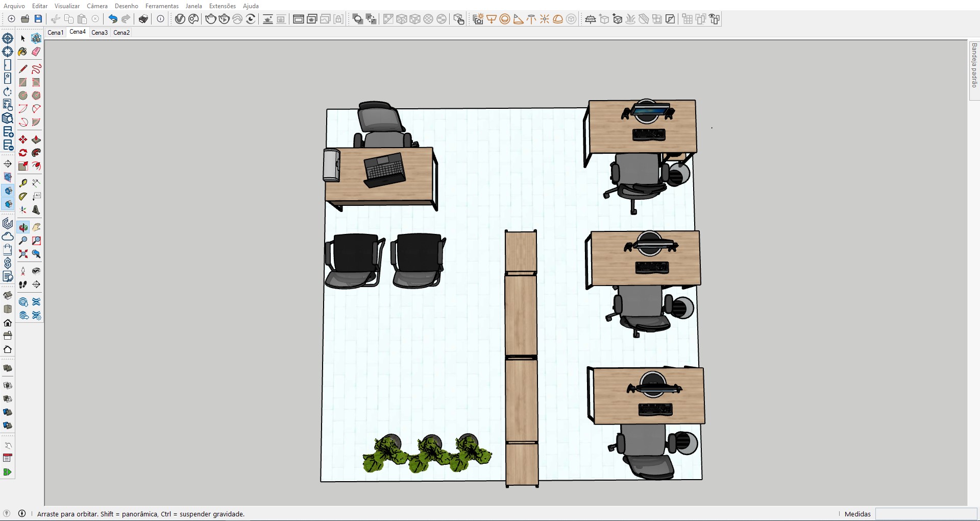Viewport: 980px width, 521px height.
Task: Open the Câmera menu
Action: coord(97,6)
